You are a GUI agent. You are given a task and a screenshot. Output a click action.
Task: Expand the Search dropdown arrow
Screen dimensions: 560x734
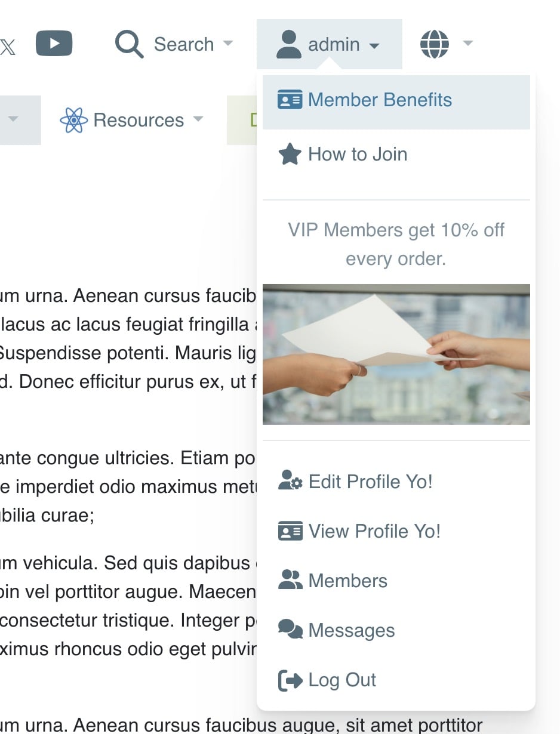(227, 44)
